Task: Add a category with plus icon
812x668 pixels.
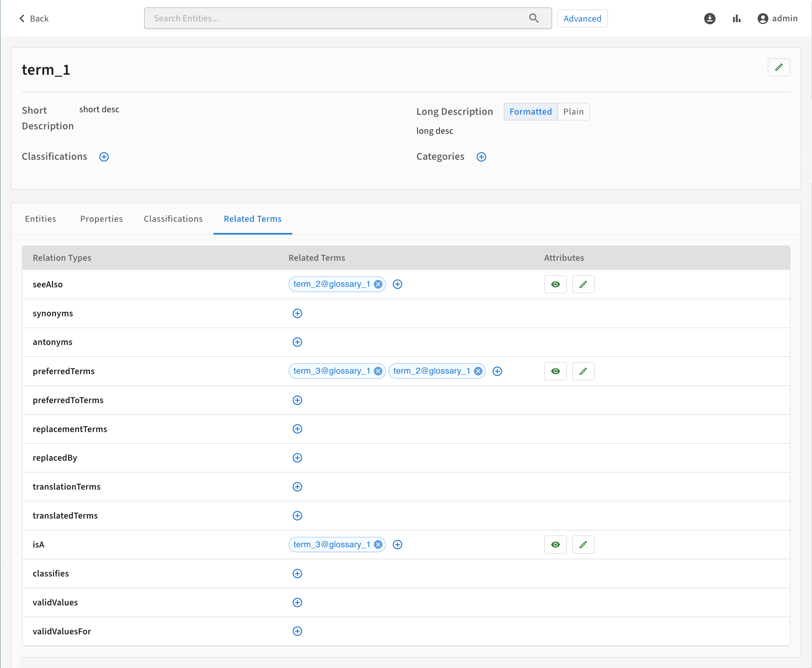Action: (481, 157)
